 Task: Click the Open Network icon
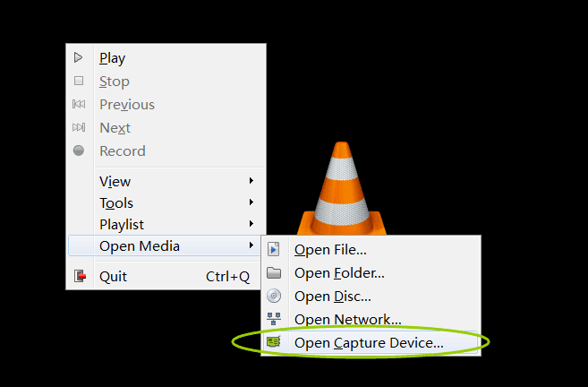(274, 320)
